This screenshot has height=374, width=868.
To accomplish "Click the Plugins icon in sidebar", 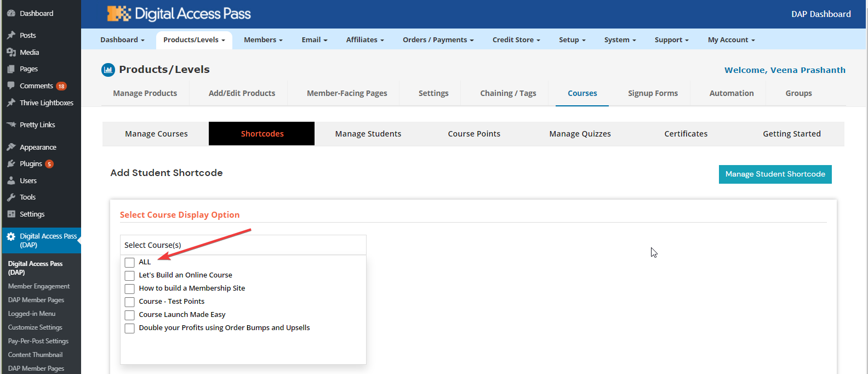I will point(11,164).
